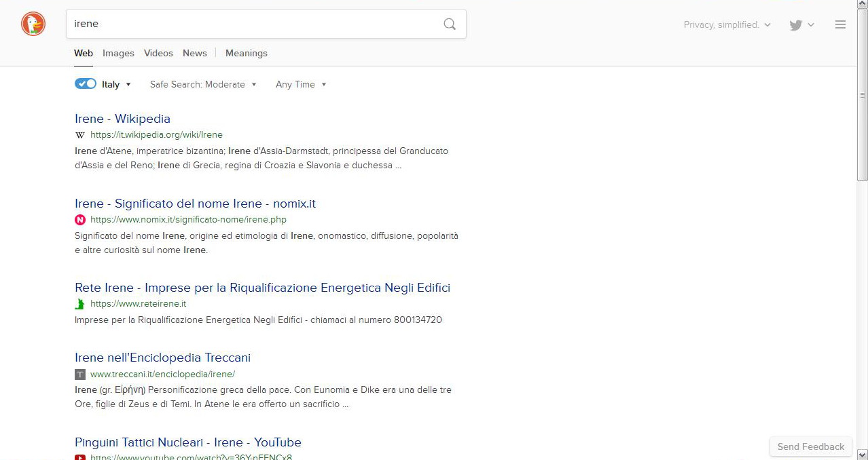Click the Wikipedia W favicon
This screenshot has height=460, width=868.
[x=80, y=135]
